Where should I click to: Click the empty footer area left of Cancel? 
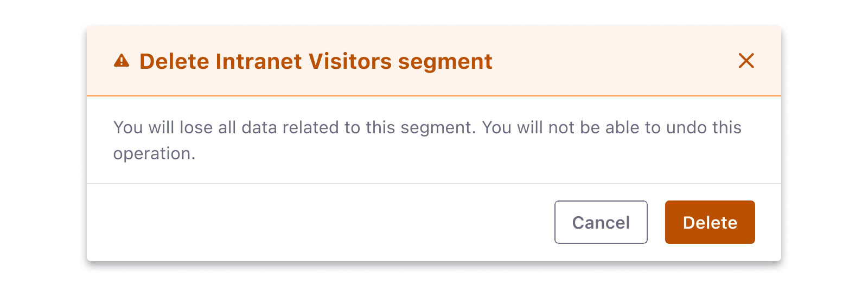pos(320,222)
